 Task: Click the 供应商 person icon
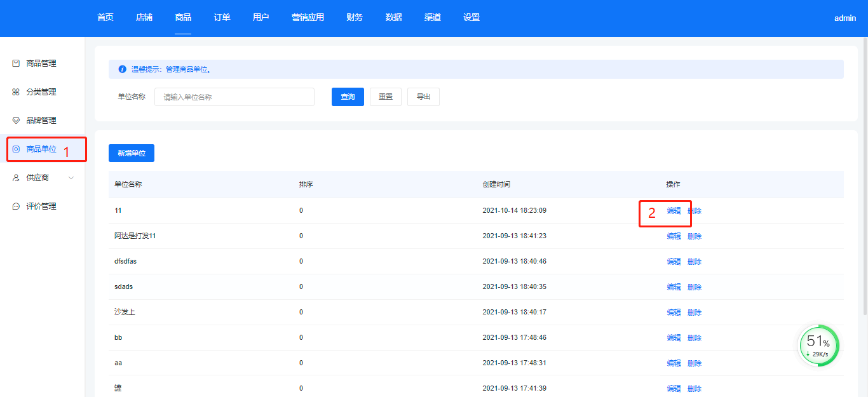(x=17, y=178)
